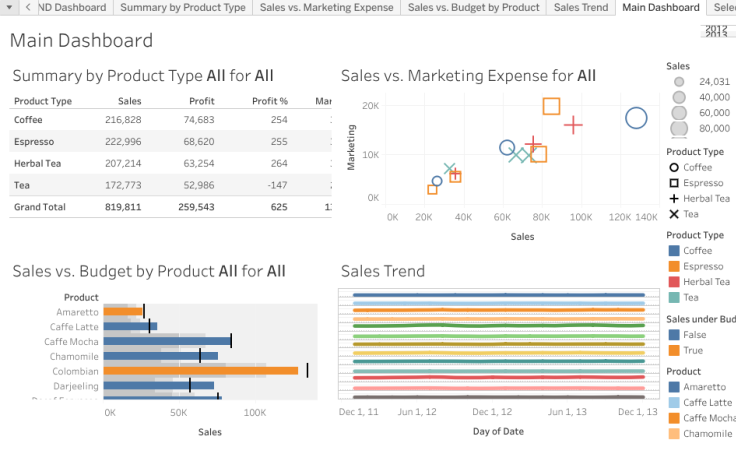
Task: Switch to Summary by Product Type tab
Action: [x=182, y=7]
